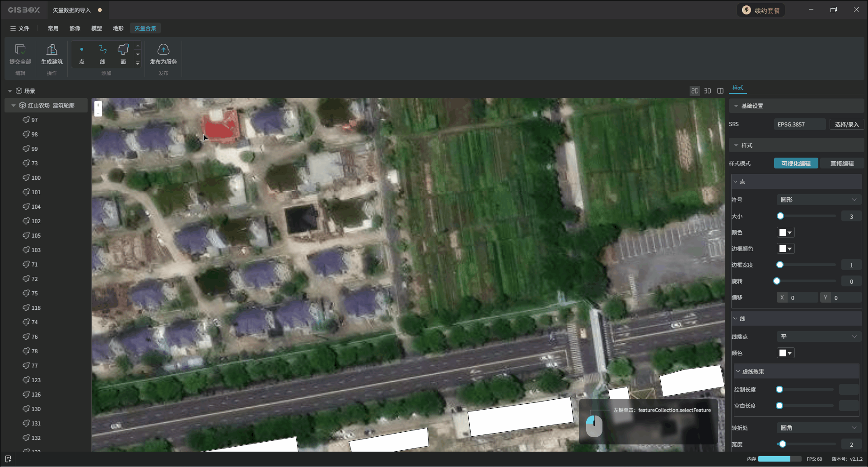
Task: Switch to 直接编辑 style mode
Action: click(x=841, y=163)
